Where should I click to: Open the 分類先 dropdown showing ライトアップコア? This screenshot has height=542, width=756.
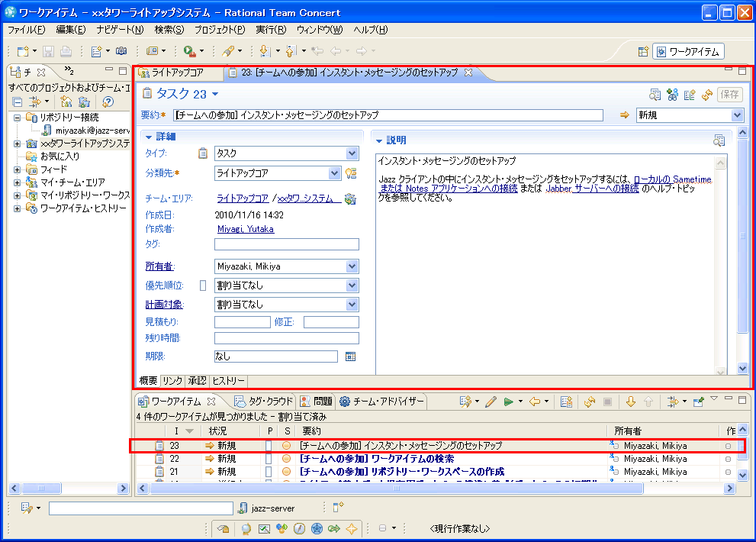click(334, 173)
